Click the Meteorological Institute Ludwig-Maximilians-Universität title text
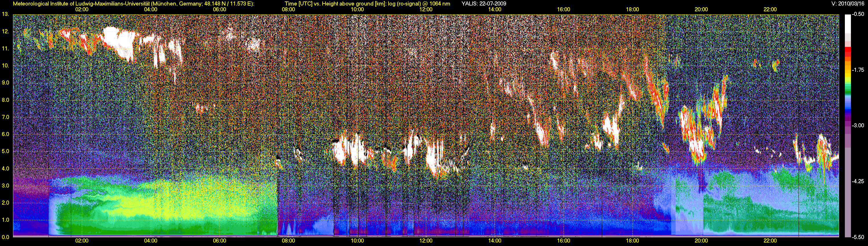The height and width of the screenshot is (246, 868). pyautogui.click(x=133, y=4)
